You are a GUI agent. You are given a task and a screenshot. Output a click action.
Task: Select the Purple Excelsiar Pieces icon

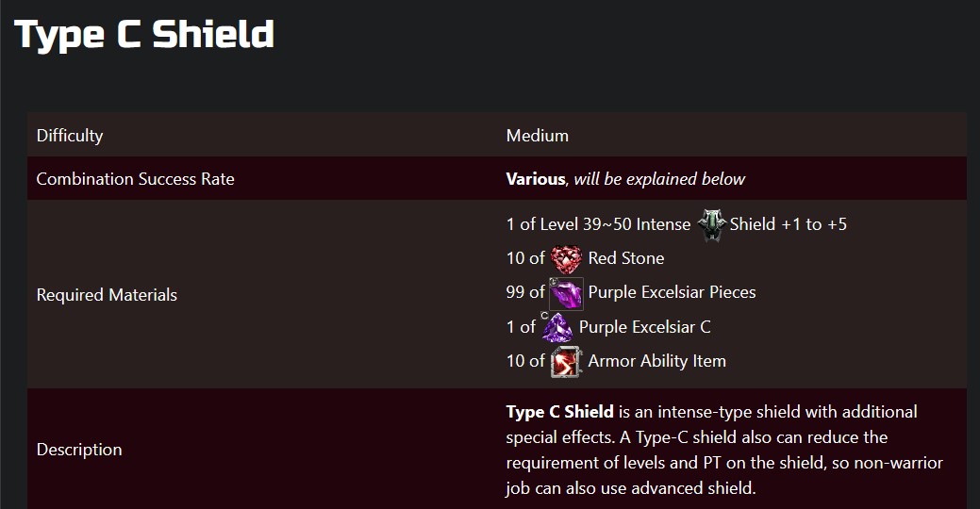click(x=566, y=293)
